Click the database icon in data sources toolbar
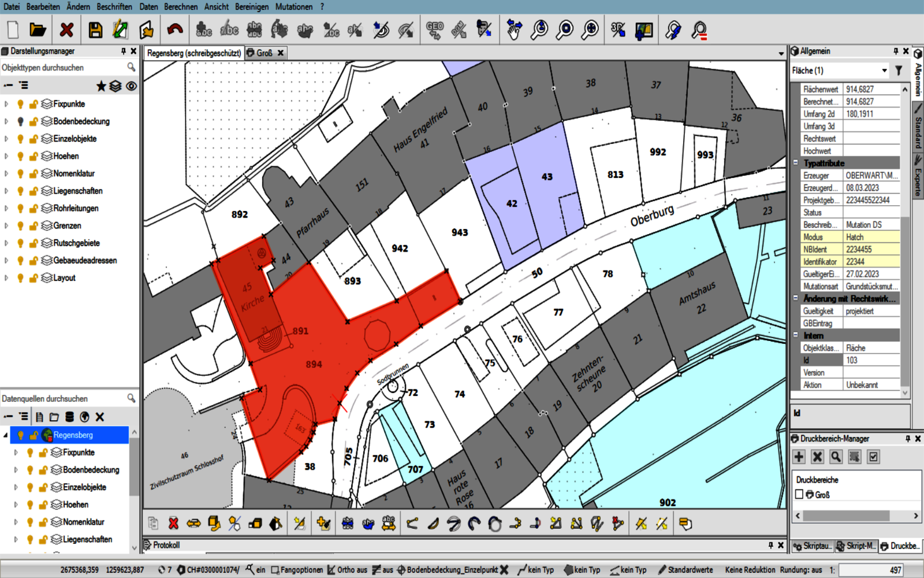This screenshot has width=924, height=578. click(69, 417)
